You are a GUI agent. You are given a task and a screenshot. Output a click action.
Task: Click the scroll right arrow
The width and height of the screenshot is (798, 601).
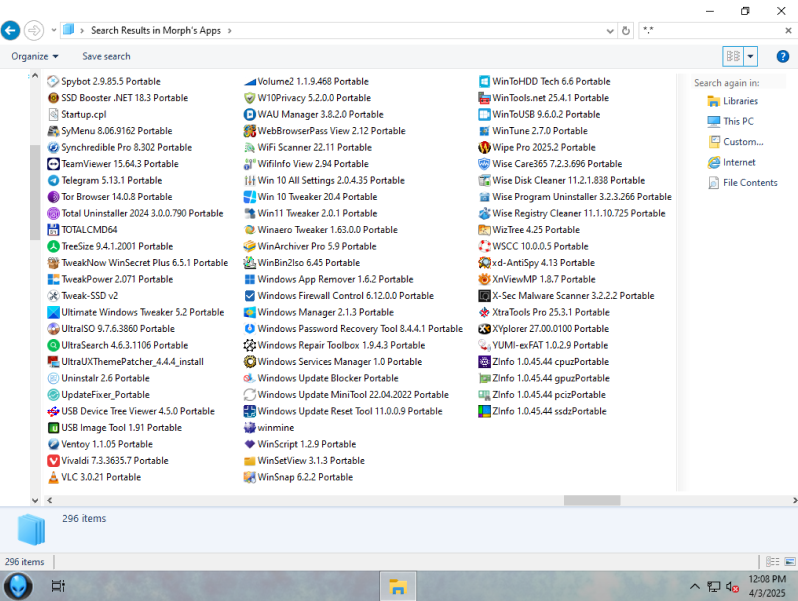(x=794, y=500)
